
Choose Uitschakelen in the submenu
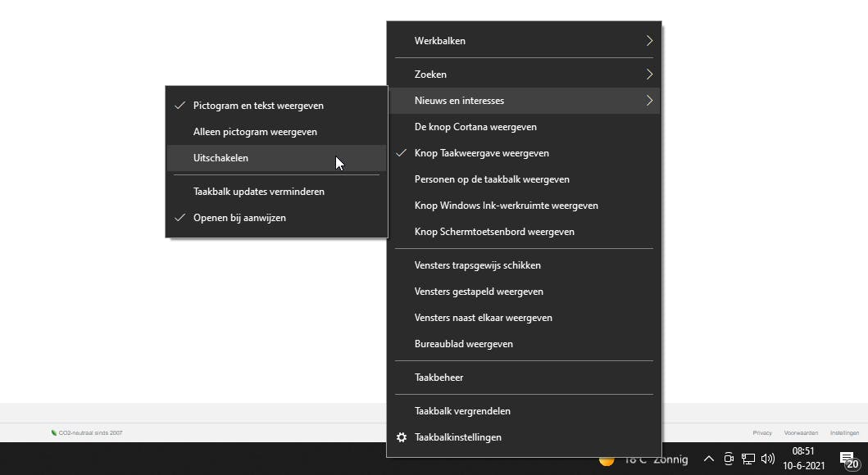[x=221, y=158]
